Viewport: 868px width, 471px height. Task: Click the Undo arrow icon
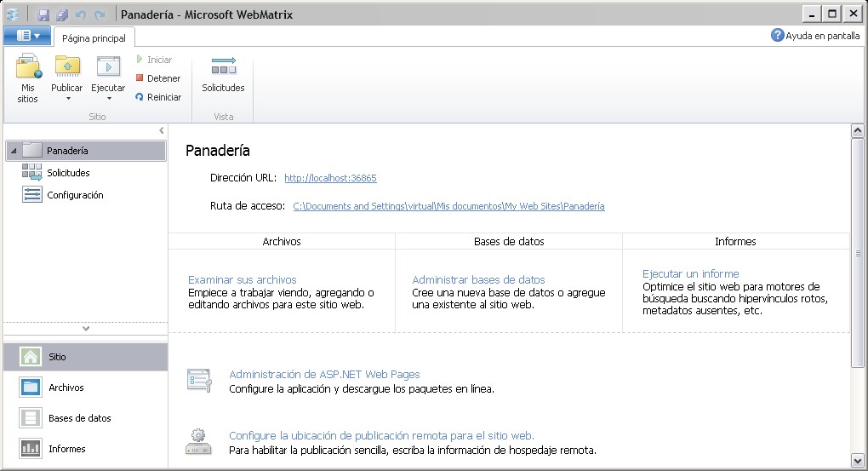tap(81, 15)
